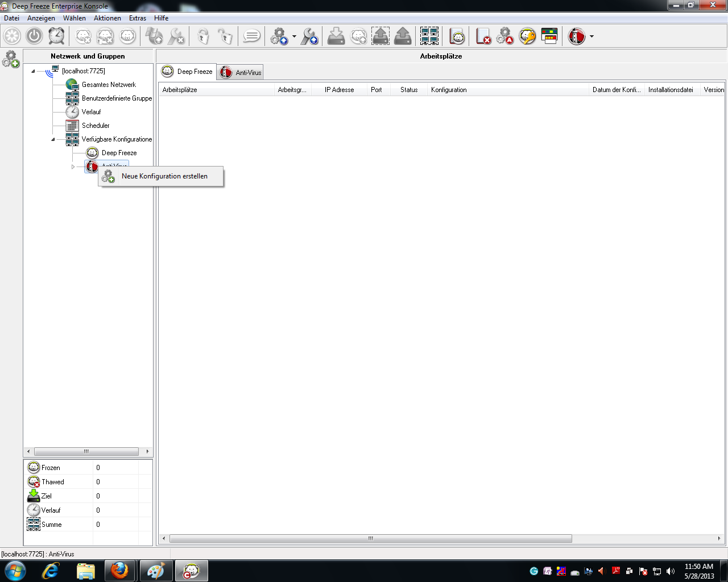Click workstation table scrollbar right arrow
728x582 pixels.
(x=719, y=538)
